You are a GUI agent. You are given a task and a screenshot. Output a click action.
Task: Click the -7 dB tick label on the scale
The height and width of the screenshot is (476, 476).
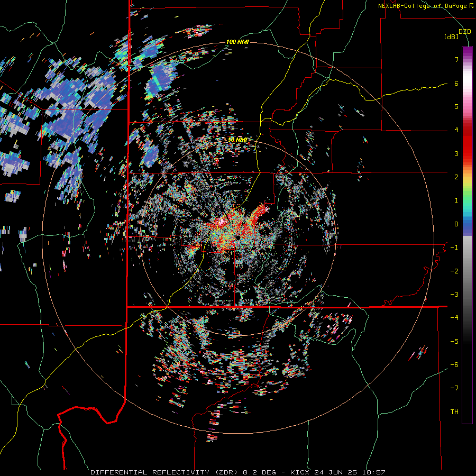click(x=454, y=388)
